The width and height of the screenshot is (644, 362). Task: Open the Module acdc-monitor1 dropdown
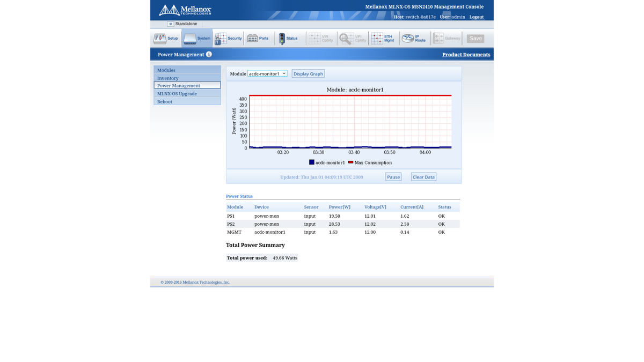267,73
